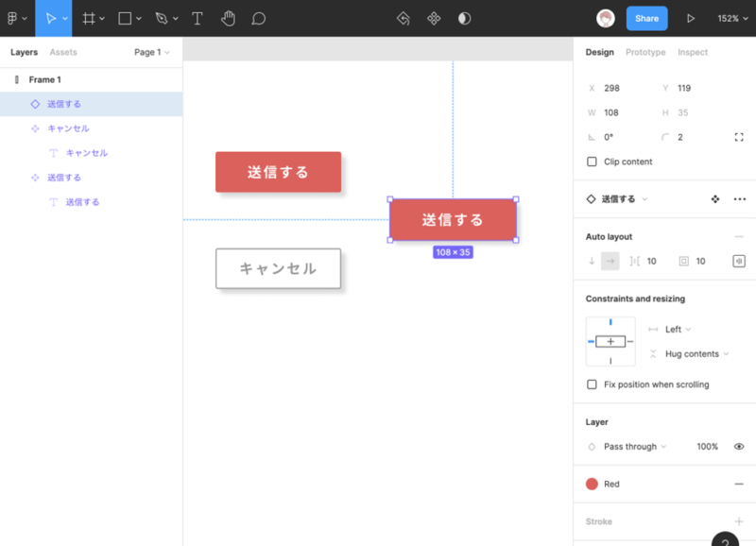This screenshot has height=546, width=756.
Task: Add a stroke with plus button
Action: pyautogui.click(x=739, y=521)
